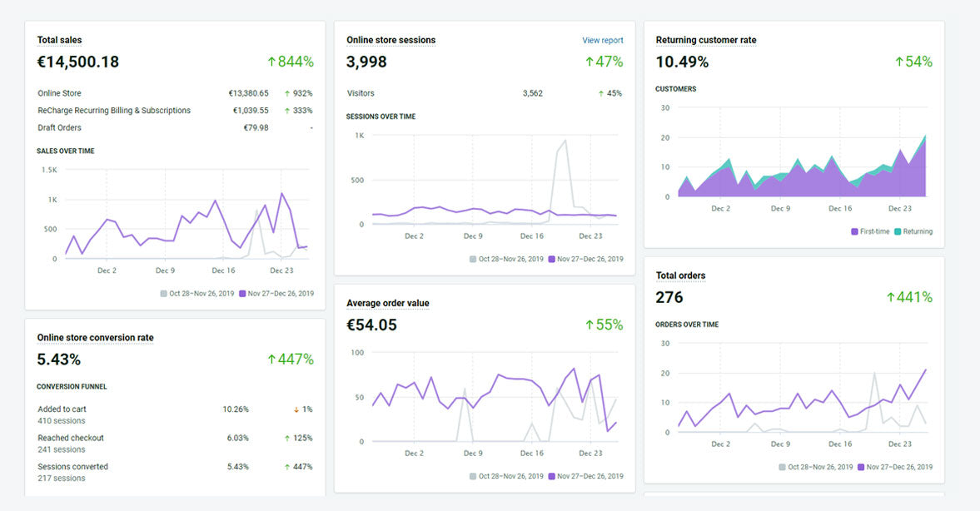Open the Returning customer rate card title
Viewport: 980px width, 511px height.
click(x=705, y=40)
